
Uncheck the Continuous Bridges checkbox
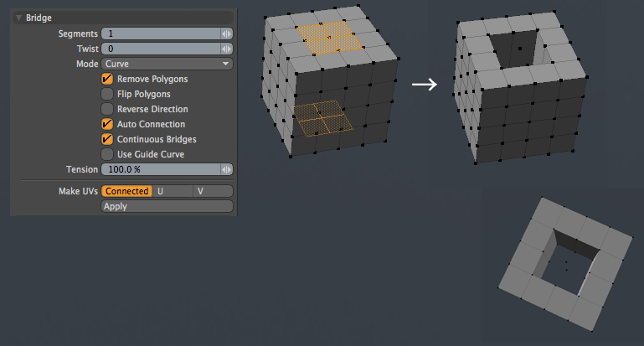(107, 139)
